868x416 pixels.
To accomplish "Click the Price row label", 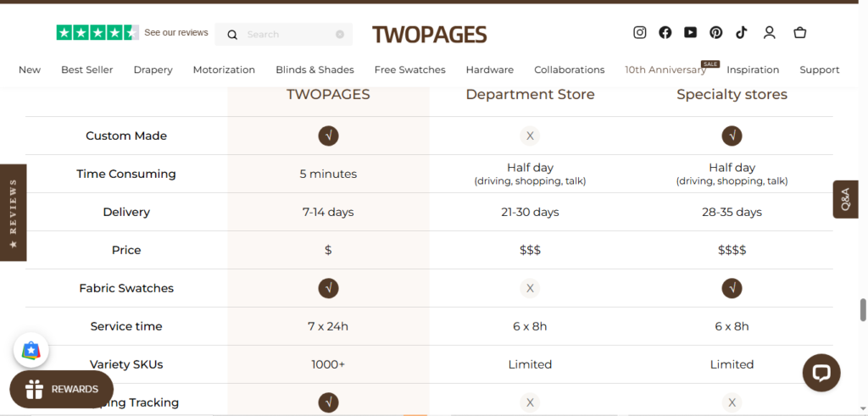I will coord(126,250).
